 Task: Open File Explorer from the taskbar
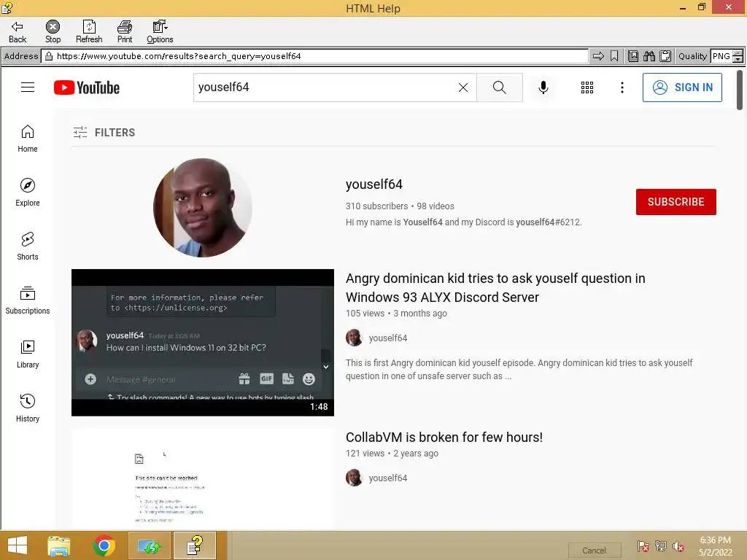(59, 545)
